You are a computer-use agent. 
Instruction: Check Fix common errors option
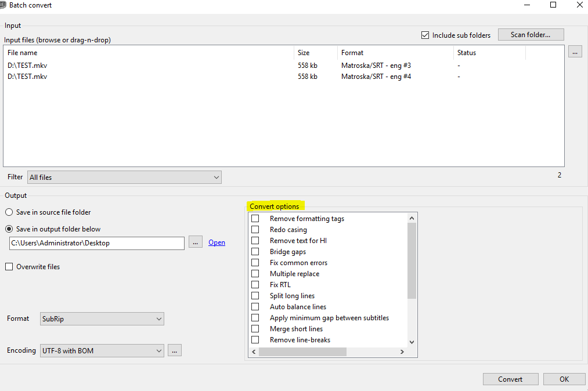click(255, 262)
